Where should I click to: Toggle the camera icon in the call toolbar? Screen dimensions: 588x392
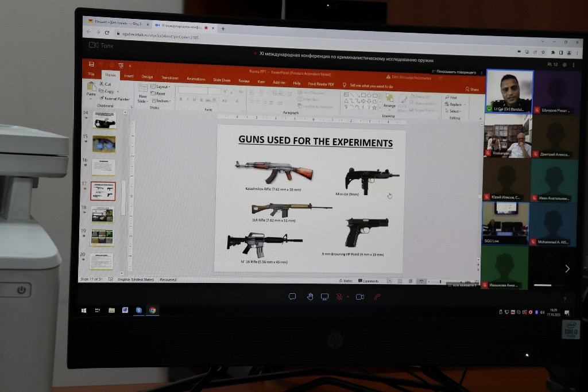click(x=360, y=297)
